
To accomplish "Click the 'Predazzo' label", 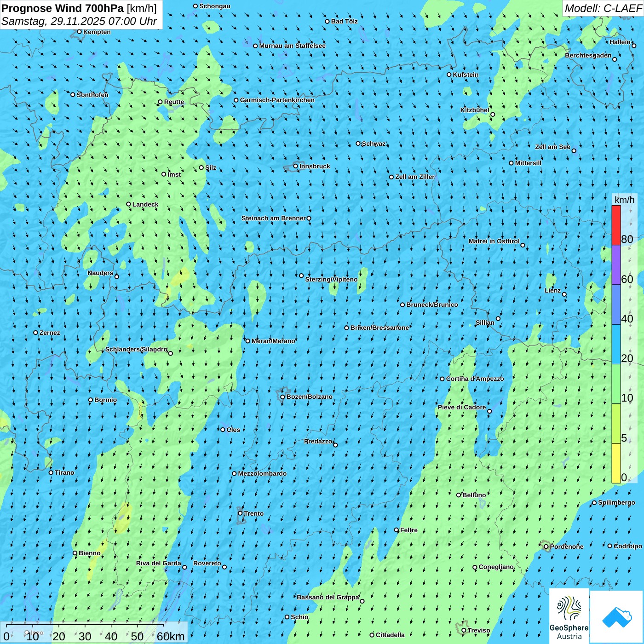I will 318,441.
